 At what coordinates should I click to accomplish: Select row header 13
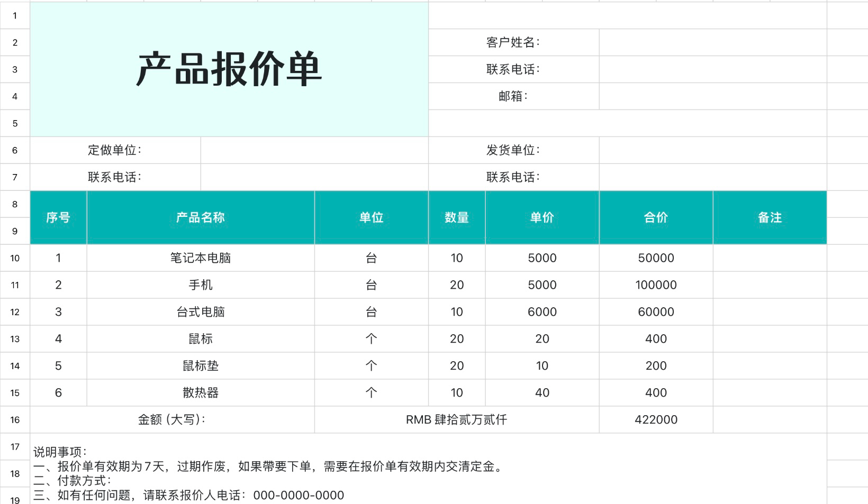[x=15, y=339]
